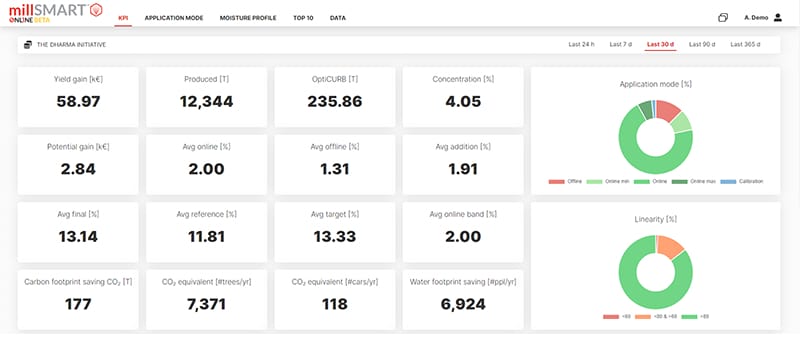Open the Data tab

point(338,18)
